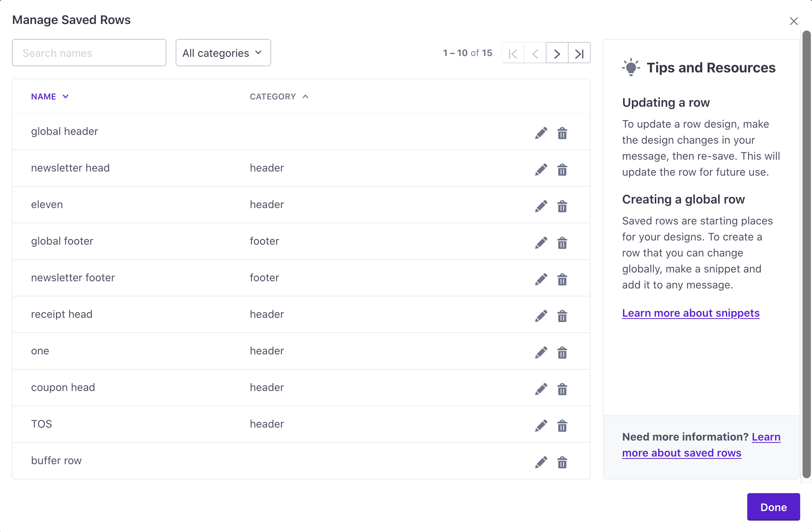Expand the 'All categories' dropdown filter

pos(222,52)
